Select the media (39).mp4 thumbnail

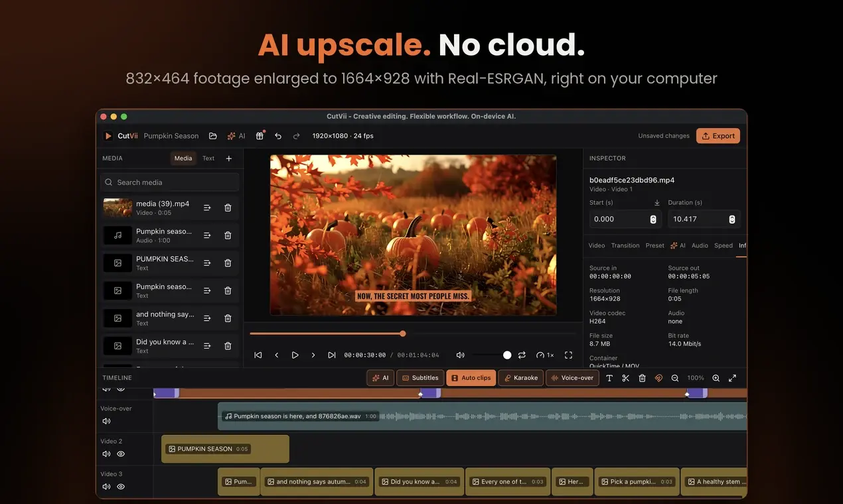point(117,208)
